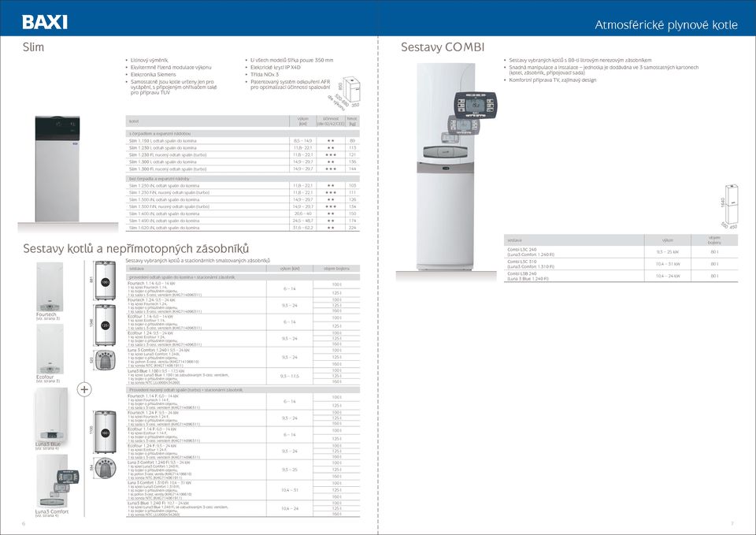The width and height of the screenshot is (756, 535).
Task: Click the Slim table subheader "bez čerpadla a expanzní nádoby"
Action: tap(243, 179)
